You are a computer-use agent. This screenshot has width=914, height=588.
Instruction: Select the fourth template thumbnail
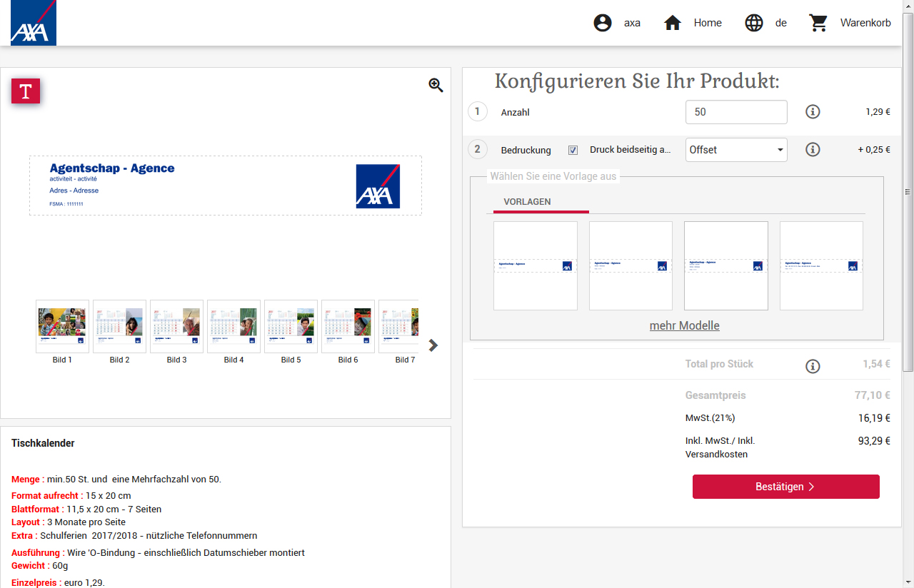821,265
